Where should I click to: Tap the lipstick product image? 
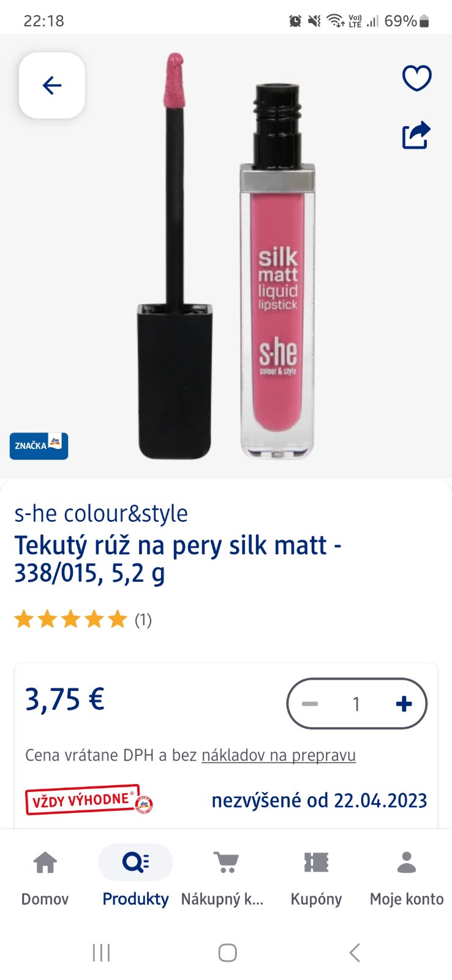[227, 257]
